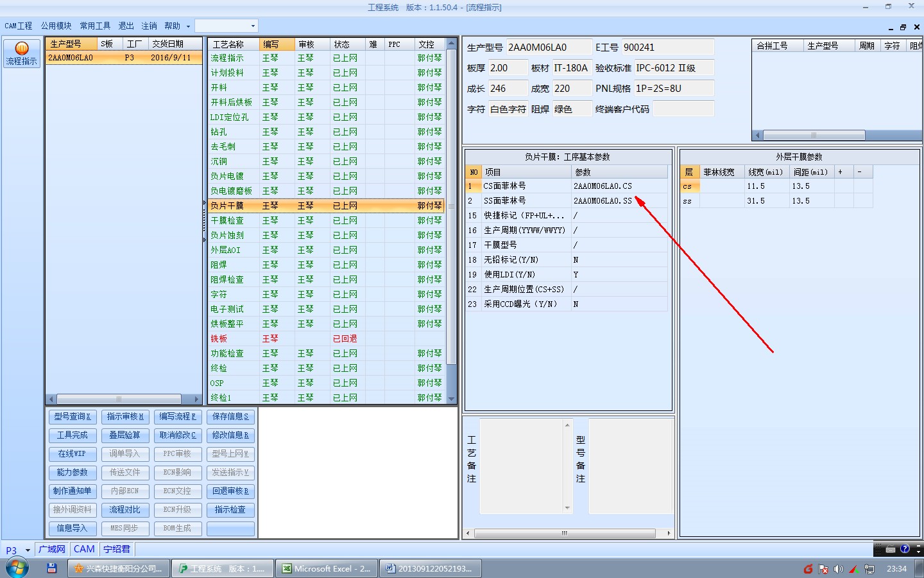Screen dimensions: 924x578
Task: Click the 工具完成 button
Action: click(x=73, y=435)
